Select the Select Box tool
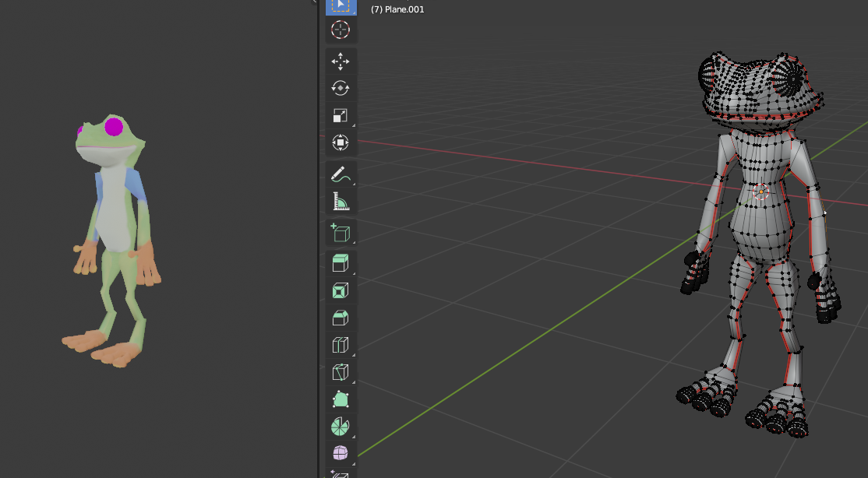Screen dimensions: 868x478 pos(340,5)
